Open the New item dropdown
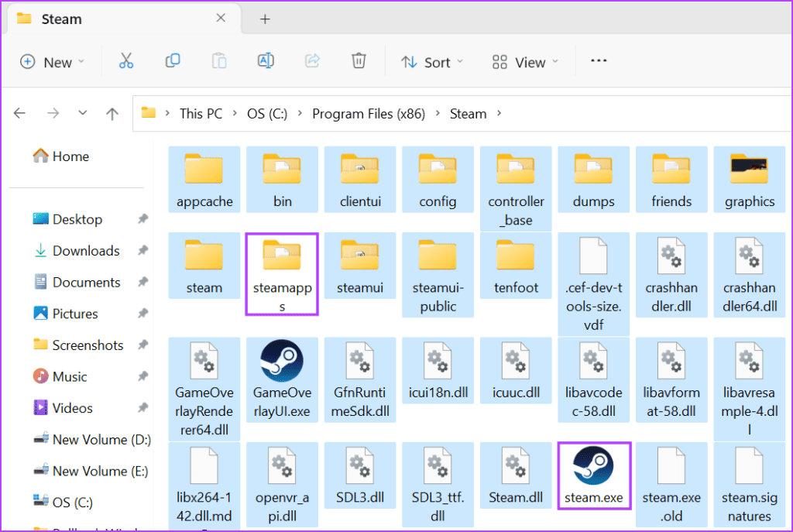This screenshot has width=793, height=532. [x=52, y=62]
